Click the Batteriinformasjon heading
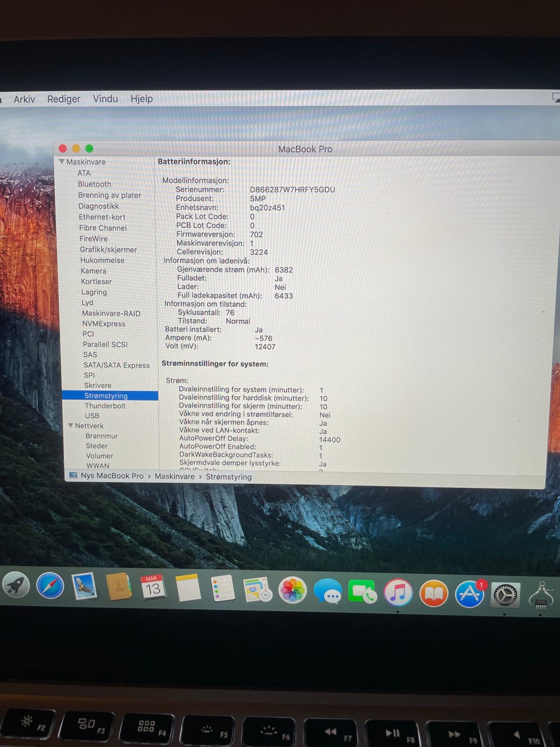This screenshot has width=560, height=747. click(194, 162)
